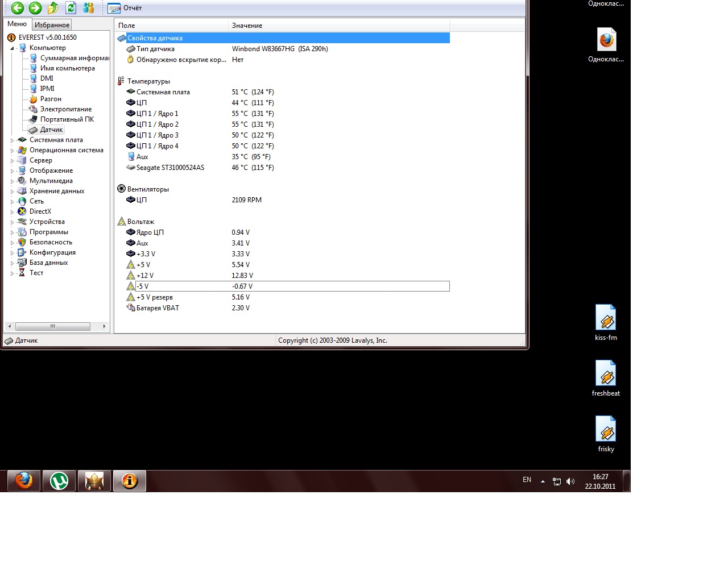Click the right arrow of tree scrollbar
Image resolution: width=728 pixels, height=582 pixels.
104,326
